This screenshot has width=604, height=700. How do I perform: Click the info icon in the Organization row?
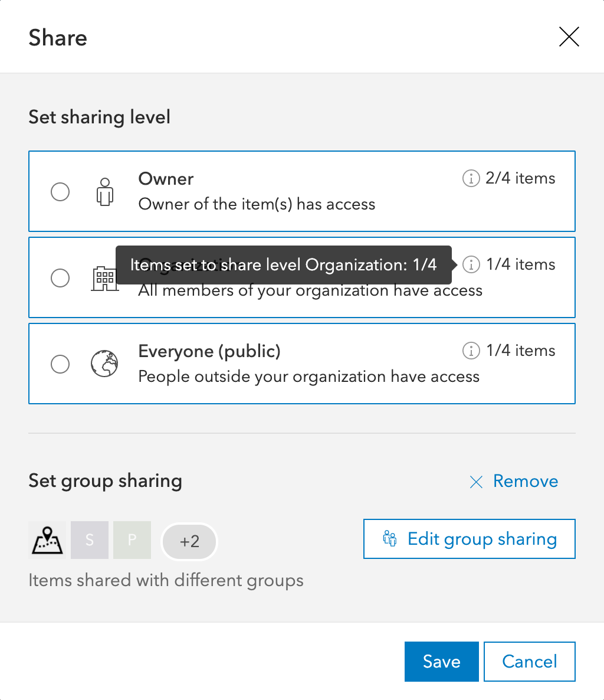point(471,264)
